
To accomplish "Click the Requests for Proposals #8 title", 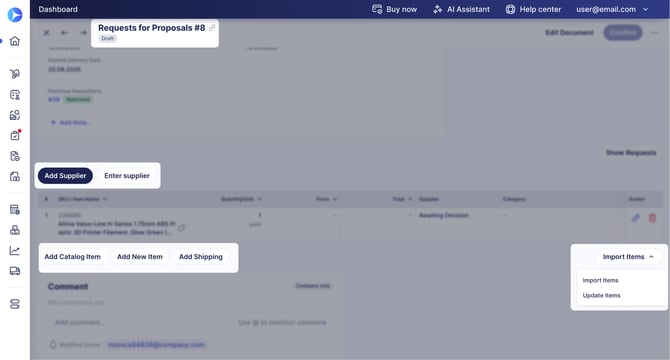I will click(152, 28).
